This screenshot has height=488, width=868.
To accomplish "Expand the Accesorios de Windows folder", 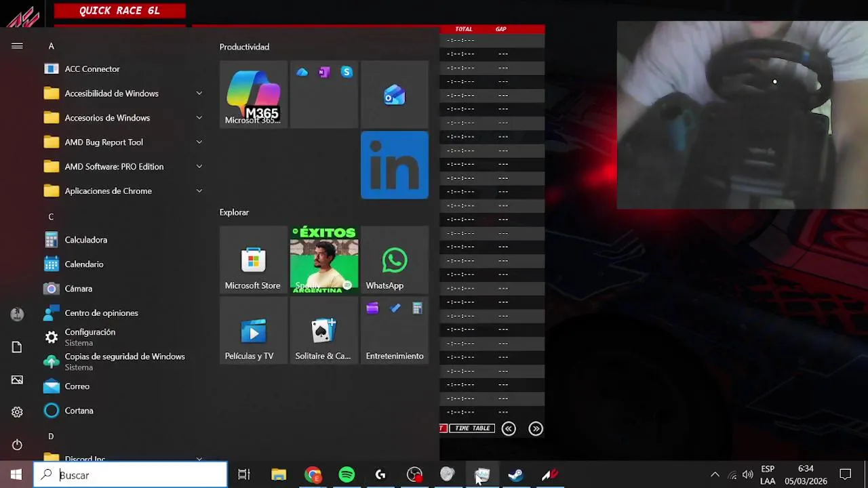I will click(x=125, y=118).
